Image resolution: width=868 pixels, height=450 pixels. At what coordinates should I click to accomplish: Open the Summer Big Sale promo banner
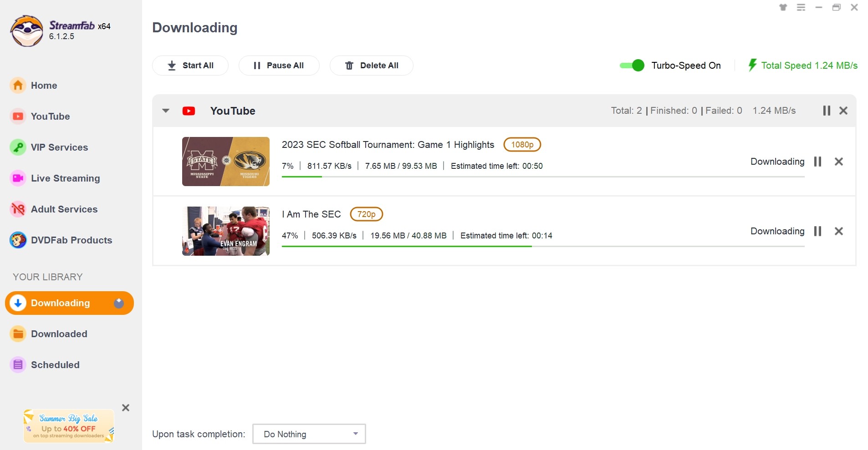(69, 426)
